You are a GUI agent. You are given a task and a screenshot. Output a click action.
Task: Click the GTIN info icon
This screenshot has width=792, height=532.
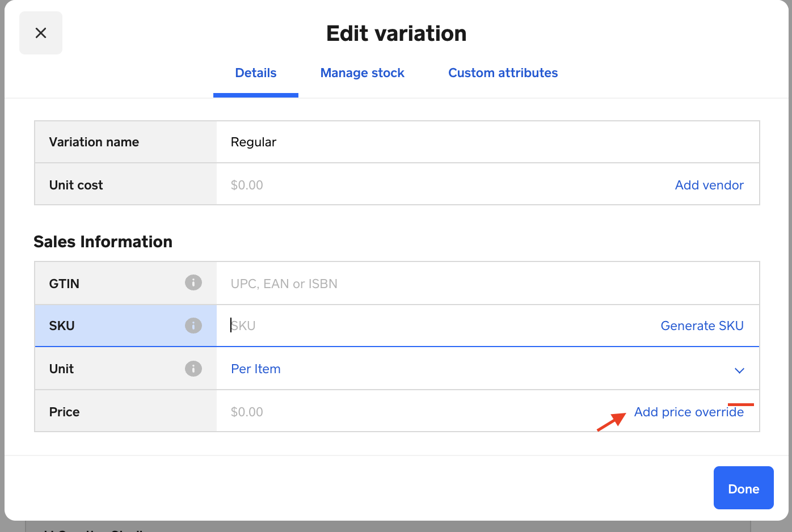point(193,282)
